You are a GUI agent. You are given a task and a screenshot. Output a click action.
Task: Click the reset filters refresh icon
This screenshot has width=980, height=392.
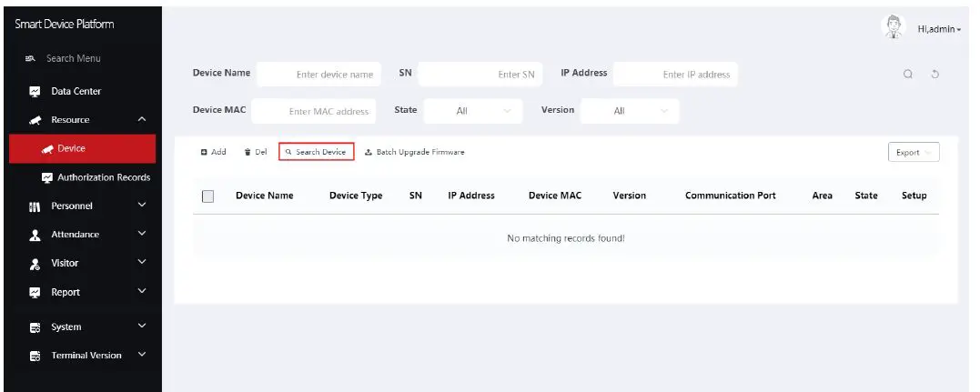(935, 75)
